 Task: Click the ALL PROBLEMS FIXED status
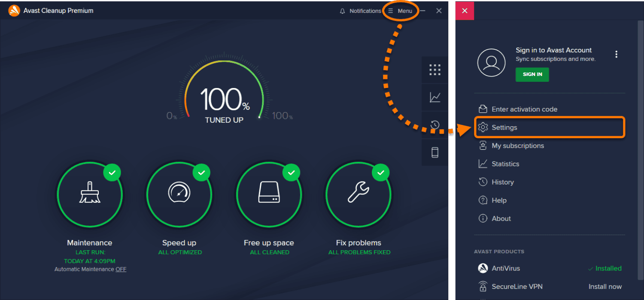pos(359,252)
